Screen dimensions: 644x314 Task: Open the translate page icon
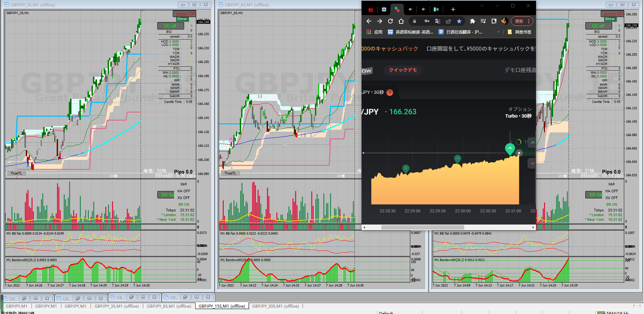point(438,21)
